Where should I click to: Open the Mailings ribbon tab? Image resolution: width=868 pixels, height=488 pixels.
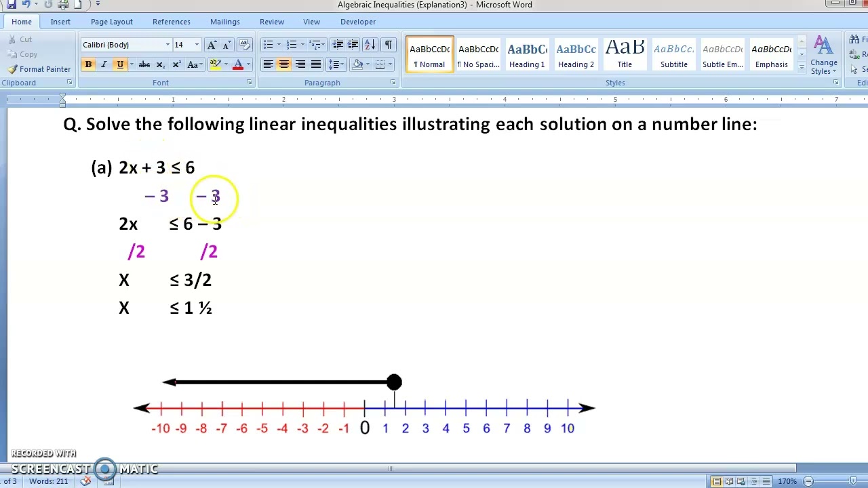[x=225, y=22]
